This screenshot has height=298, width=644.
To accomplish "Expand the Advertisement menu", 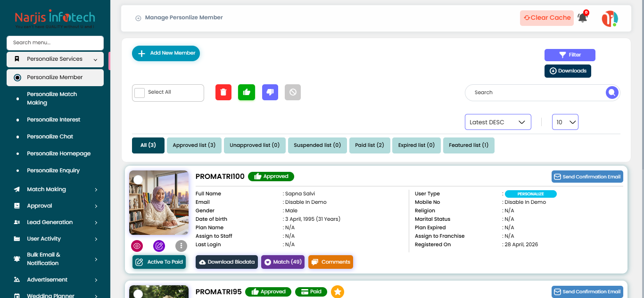I will [96, 280].
